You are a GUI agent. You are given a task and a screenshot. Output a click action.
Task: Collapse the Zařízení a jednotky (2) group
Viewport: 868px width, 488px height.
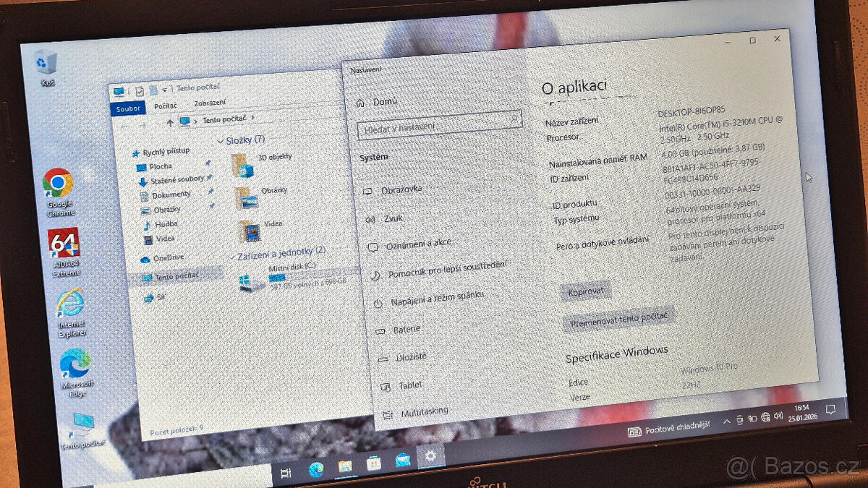(231, 257)
